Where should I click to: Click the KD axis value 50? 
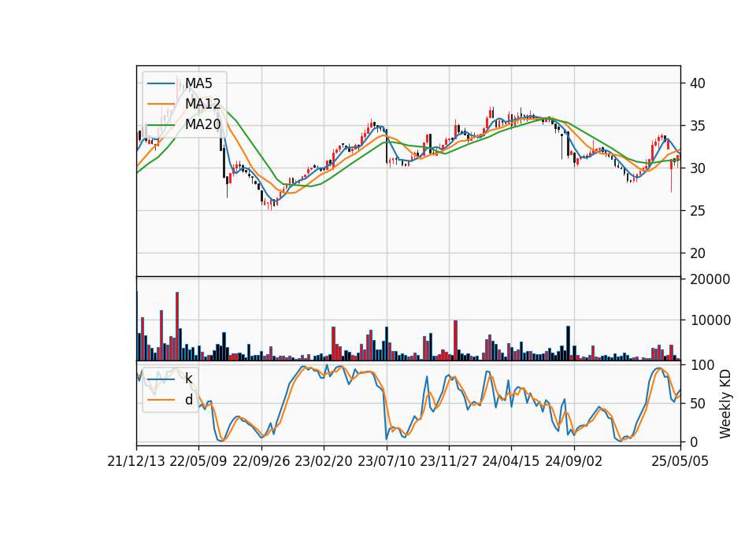point(698,404)
